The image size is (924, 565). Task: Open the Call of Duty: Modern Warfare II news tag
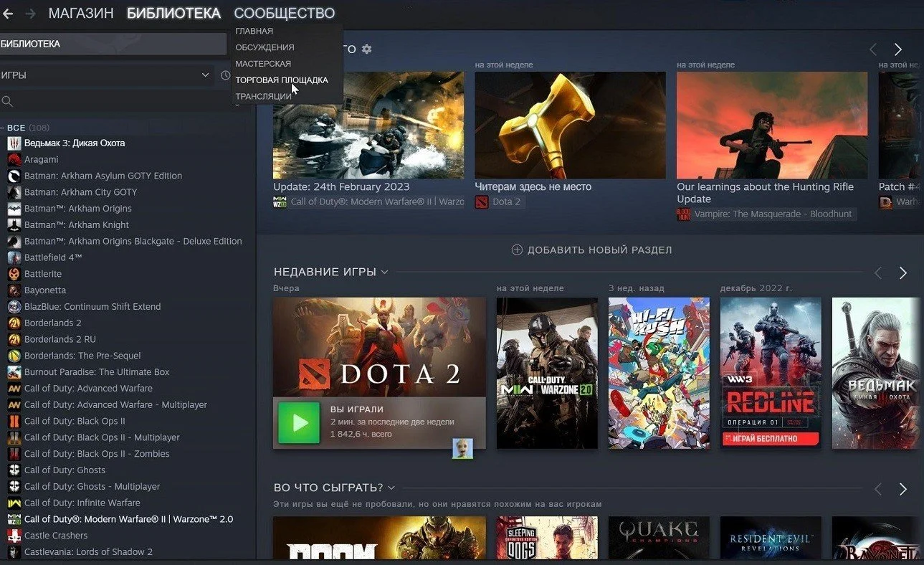[368, 202]
